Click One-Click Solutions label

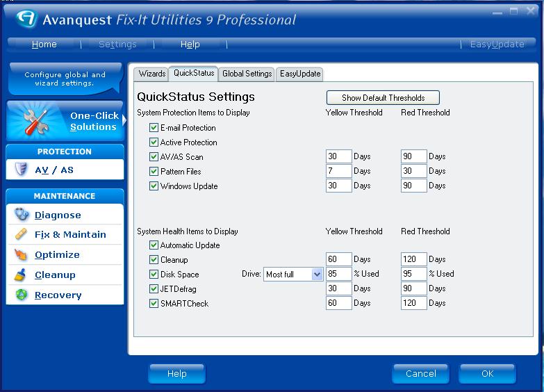[94, 121]
